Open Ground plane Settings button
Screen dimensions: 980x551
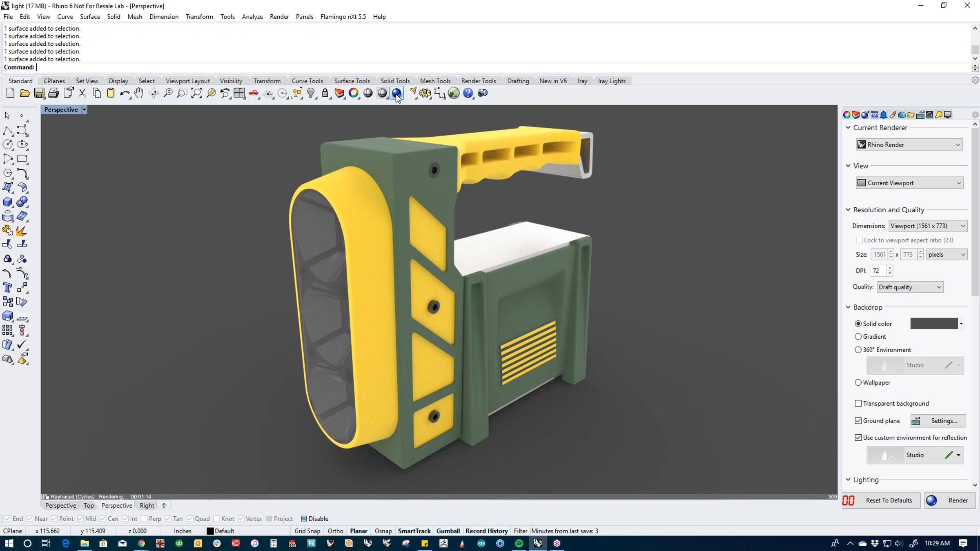click(938, 421)
